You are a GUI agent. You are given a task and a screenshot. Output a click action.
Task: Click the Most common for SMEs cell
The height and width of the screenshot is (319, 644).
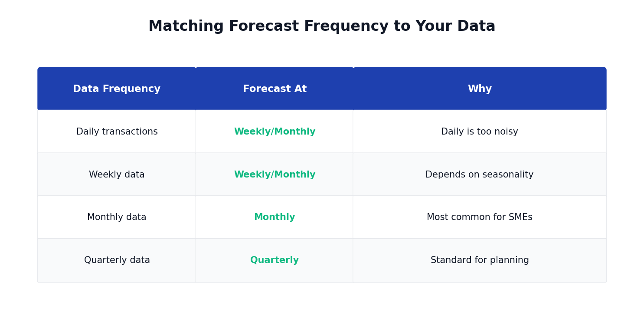coord(479,217)
